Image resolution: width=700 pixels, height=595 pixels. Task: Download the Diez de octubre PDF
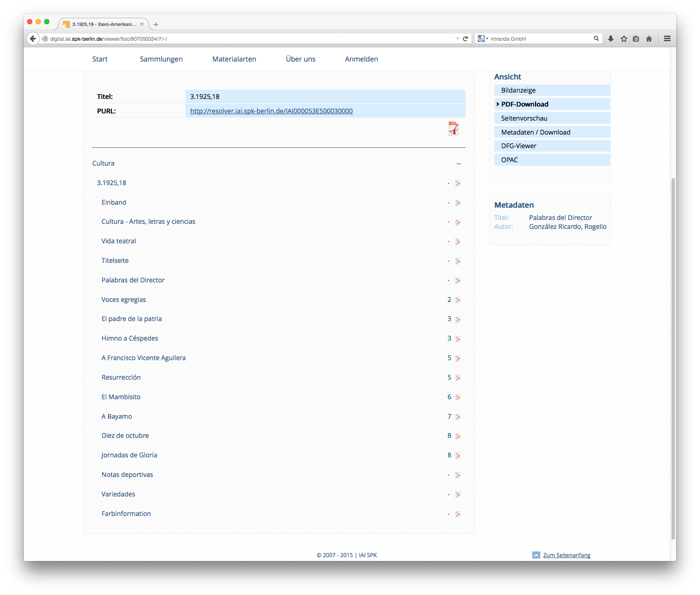tap(457, 436)
